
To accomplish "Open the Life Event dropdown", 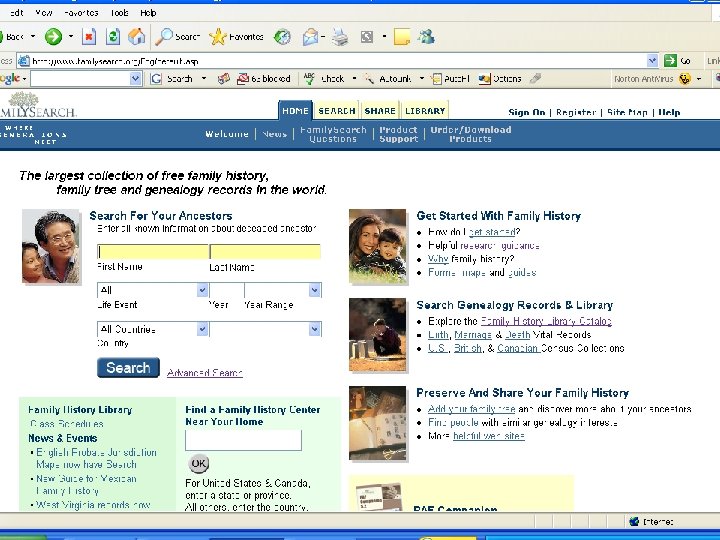I will pyautogui.click(x=202, y=290).
